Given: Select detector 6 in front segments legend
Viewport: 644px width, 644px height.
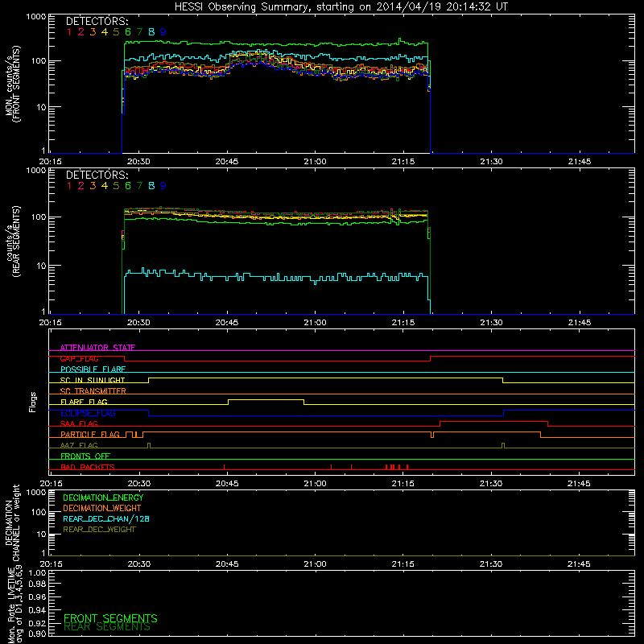Looking at the screenshot, I should (x=128, y=31).
